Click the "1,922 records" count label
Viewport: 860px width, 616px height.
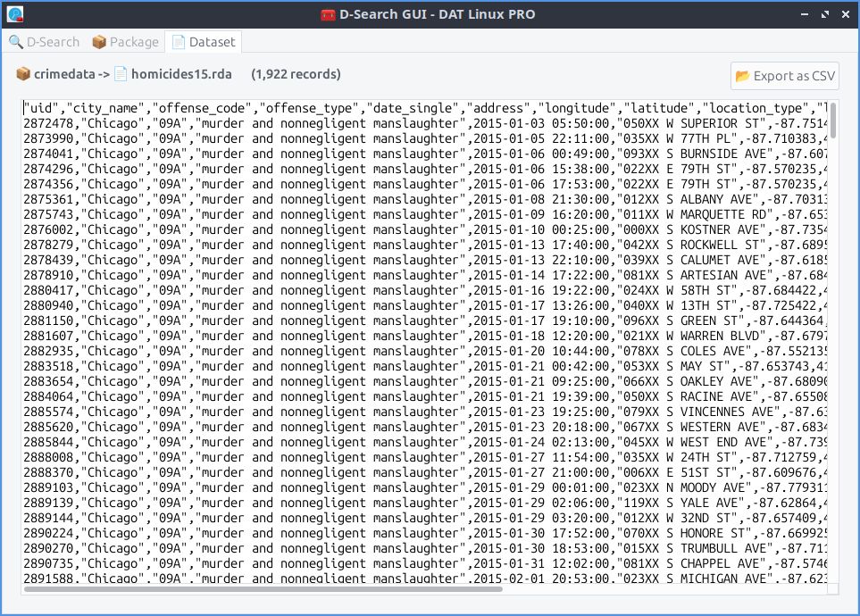pyautogui.click(x=296, y=74)
